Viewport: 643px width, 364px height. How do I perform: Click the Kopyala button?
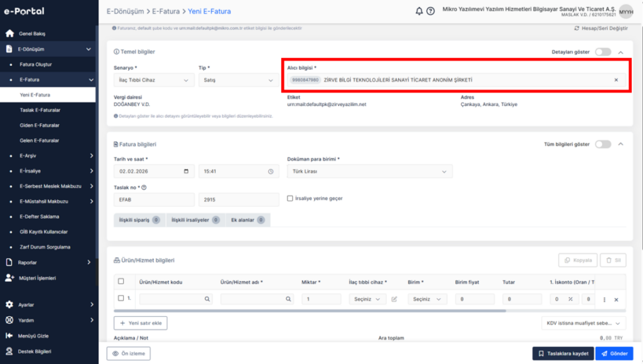tap(578, 260)
